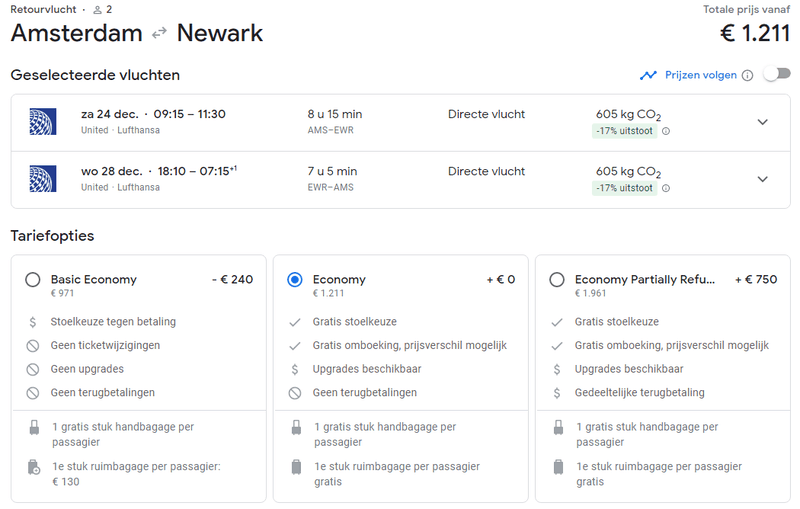800x509 pixels.
Task: Click the Geselecteerde vluchten heading
Action: coord(95,75)
